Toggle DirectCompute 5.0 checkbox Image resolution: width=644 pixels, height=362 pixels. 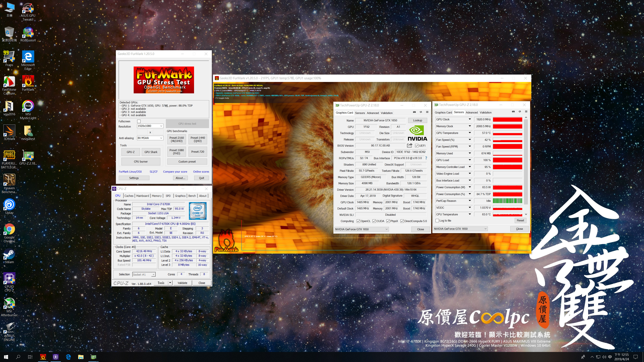pyautogui.click(x=402, y=221)
